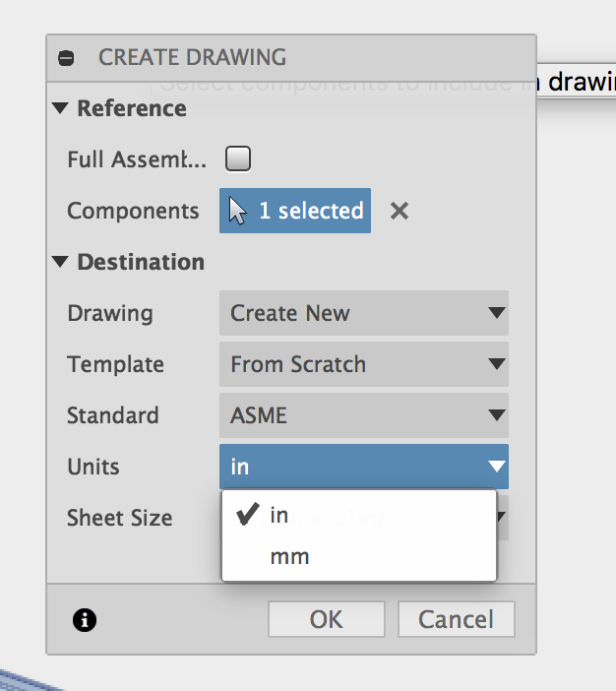Image resolution: width=616 pixels, height=691 pixels.
Task: Click the Destination section heading text
Action: point(141,263)
